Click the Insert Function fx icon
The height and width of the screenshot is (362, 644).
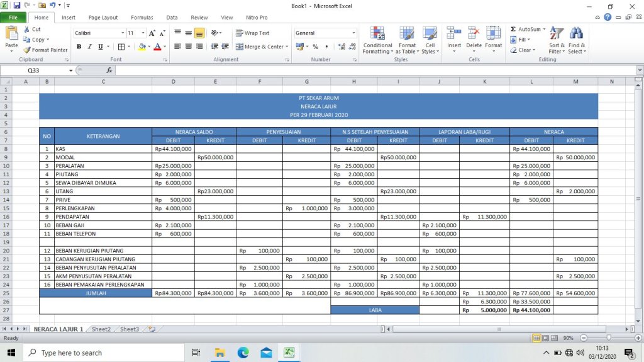click(109, 71)
